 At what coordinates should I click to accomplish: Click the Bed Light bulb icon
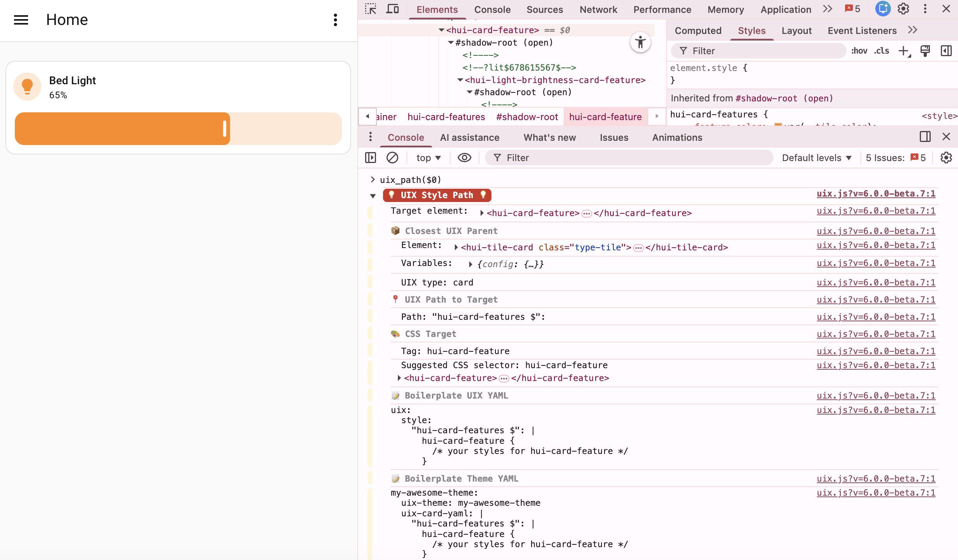tap(27, 87)
